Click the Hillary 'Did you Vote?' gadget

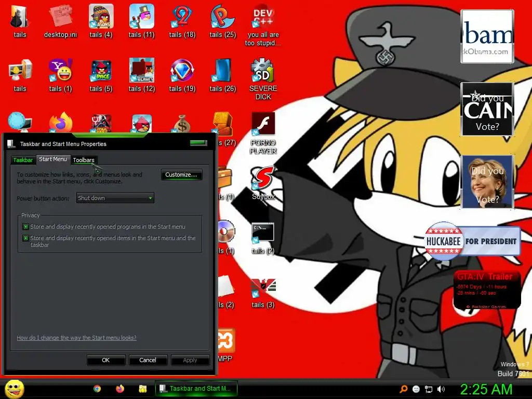click(x=487, y=182)
